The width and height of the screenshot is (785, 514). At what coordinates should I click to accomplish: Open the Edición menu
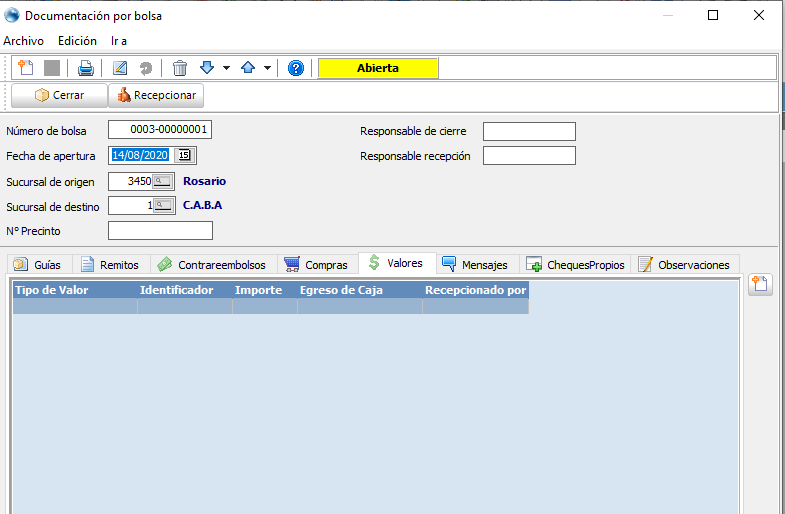[77, 41]
